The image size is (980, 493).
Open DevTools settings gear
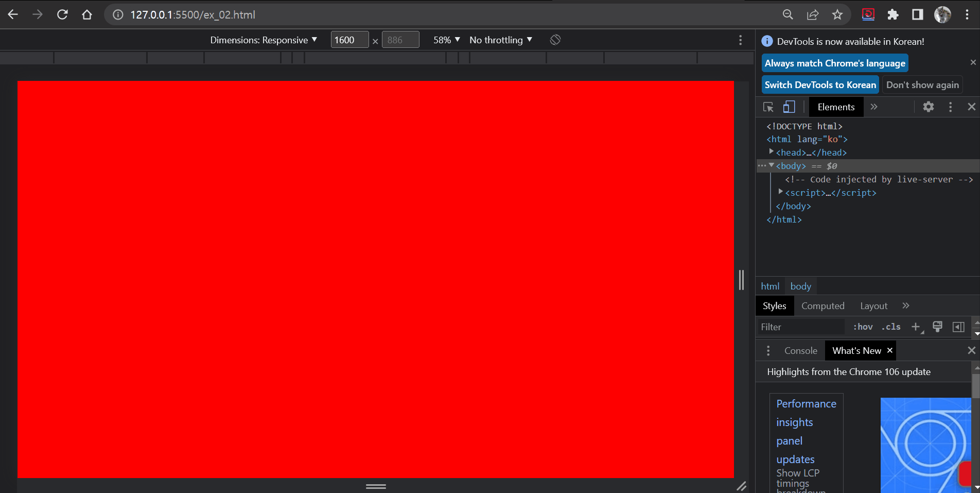(929, 107)
